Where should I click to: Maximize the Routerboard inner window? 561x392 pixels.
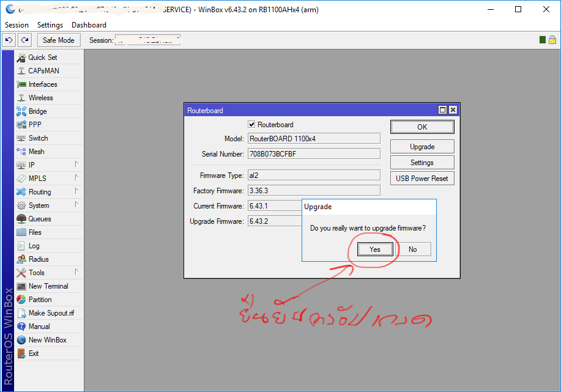click(x=442, y=110)
